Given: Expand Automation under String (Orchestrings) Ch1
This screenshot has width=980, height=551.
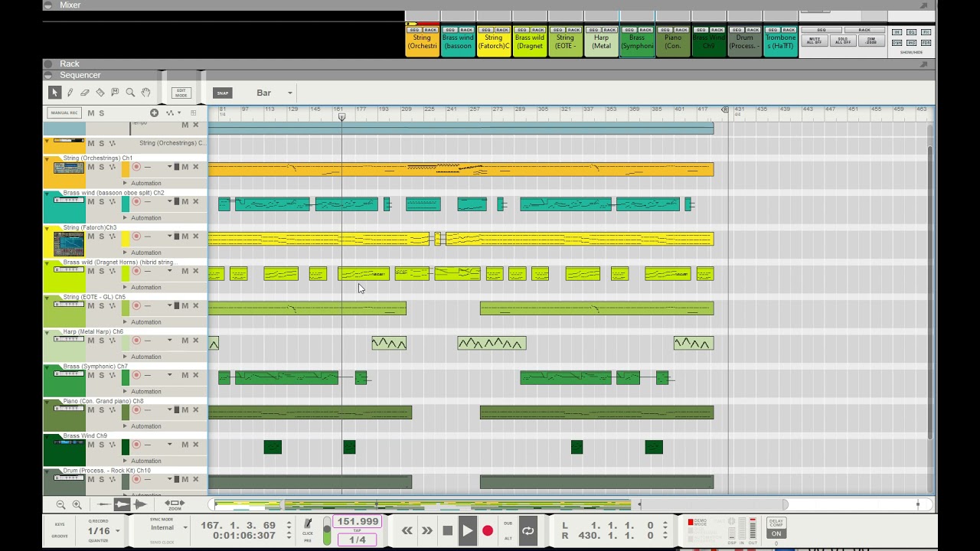Looking at the screenshot, I should 126,183.
